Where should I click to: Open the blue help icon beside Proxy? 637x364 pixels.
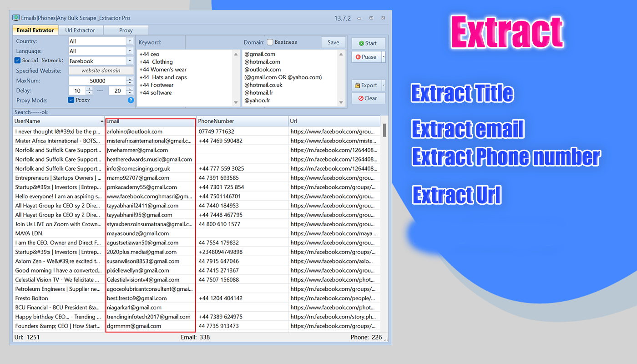[x=131, y=100]
